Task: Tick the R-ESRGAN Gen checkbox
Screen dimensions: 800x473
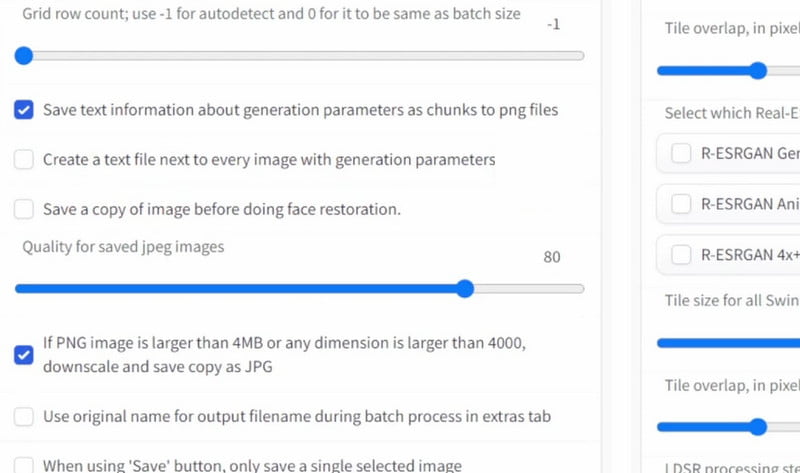Action: pyautogui.click(x=681, y=154)
